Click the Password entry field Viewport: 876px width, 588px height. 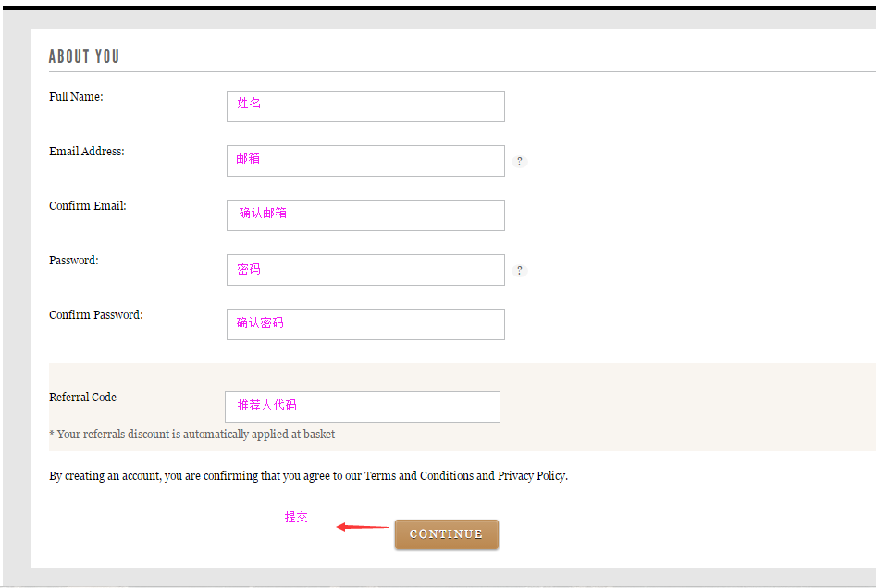[x=365, y=270]
